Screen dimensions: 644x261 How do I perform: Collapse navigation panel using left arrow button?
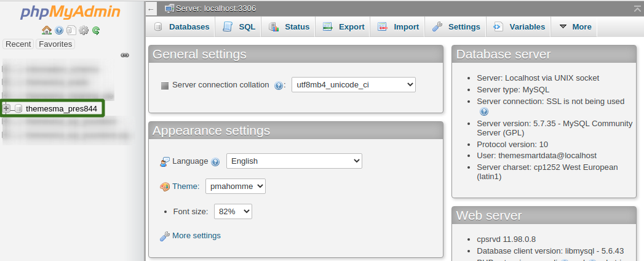click(151, 9)
